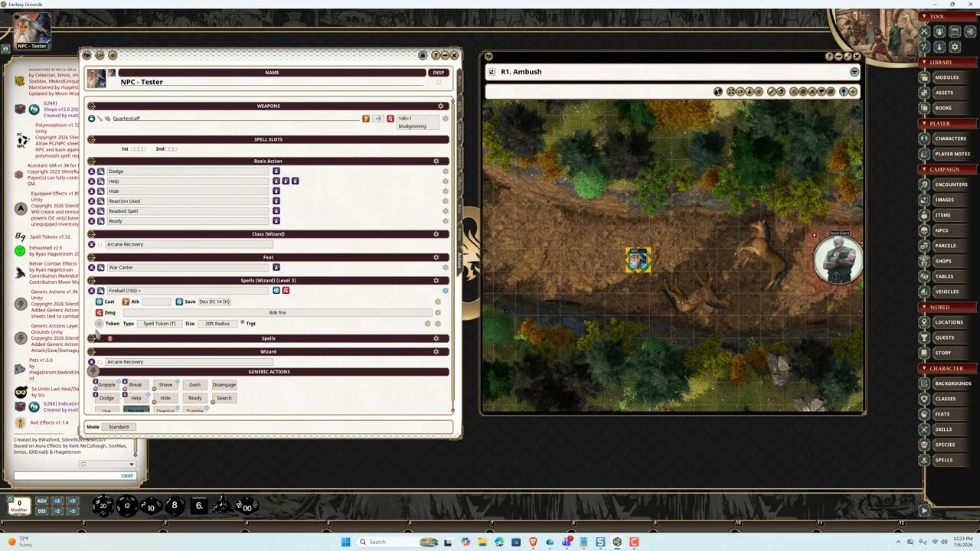Roll the d8 die

pyautogui.click(x=175, y=505)
